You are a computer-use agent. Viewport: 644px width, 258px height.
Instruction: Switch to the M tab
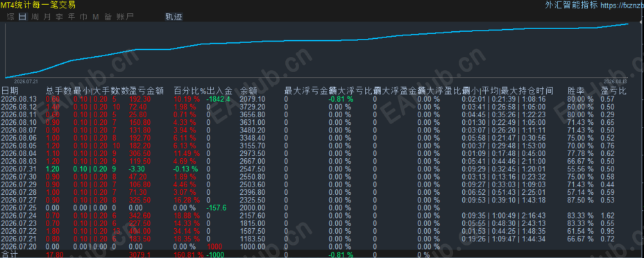(x=96, y=17)
